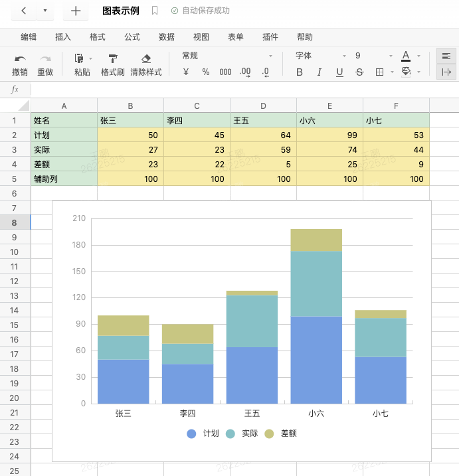Click the 小六 blue bar segment
The height and width of the screenshot is (476, 459).
click(316, 360)
